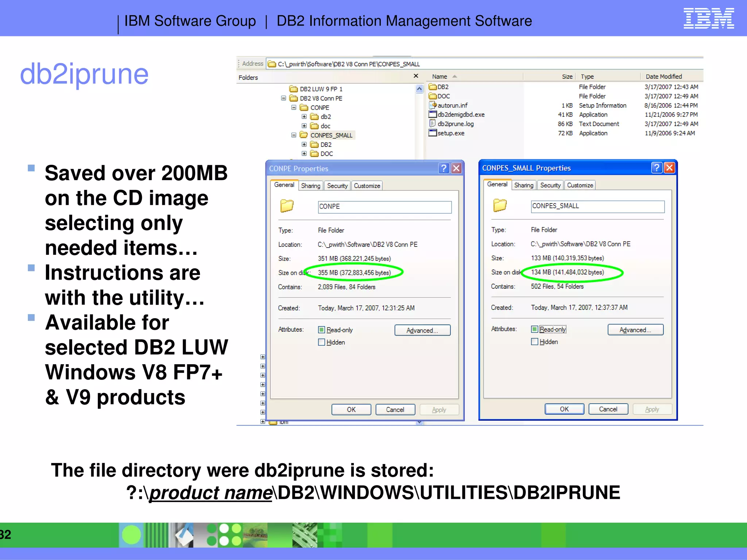Click the folder tree scroll-up arrow
The height and width of the screenshot is (560, 747).
pyautogui.click(x=419, y=89)
